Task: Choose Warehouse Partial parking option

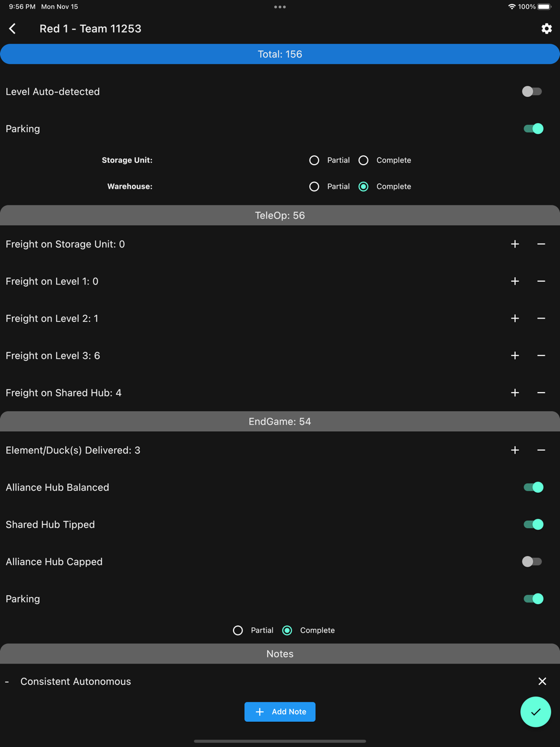Action: [314, 186]
